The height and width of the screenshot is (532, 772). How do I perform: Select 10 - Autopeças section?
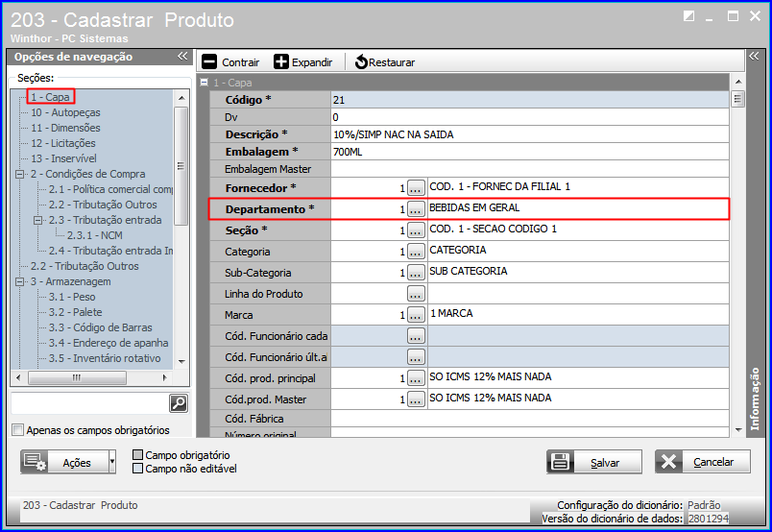click(65, 112)
